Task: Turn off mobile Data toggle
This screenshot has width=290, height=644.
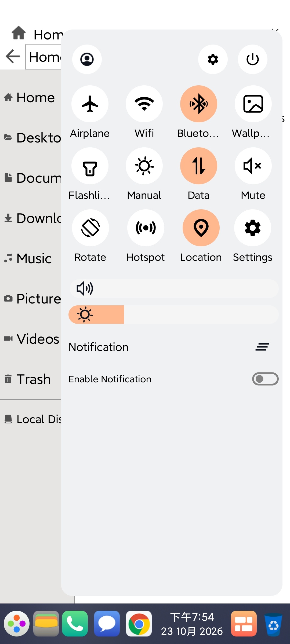Action: 199,166
